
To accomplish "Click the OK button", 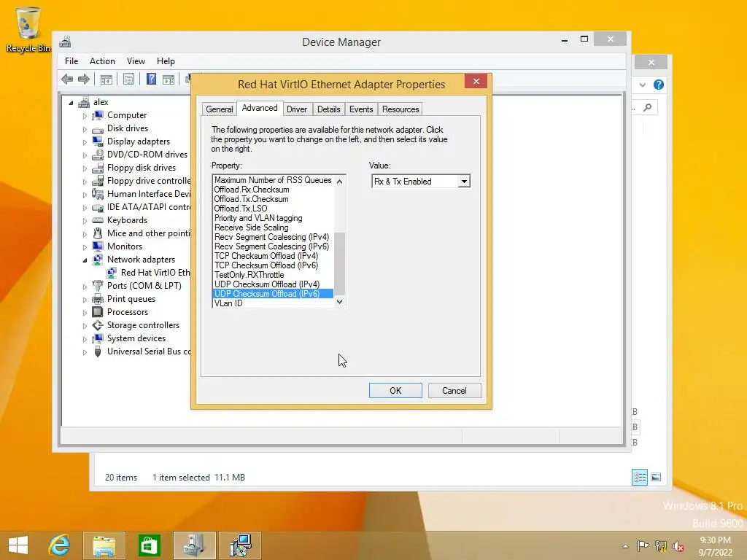I will click(x=395, y=391).
